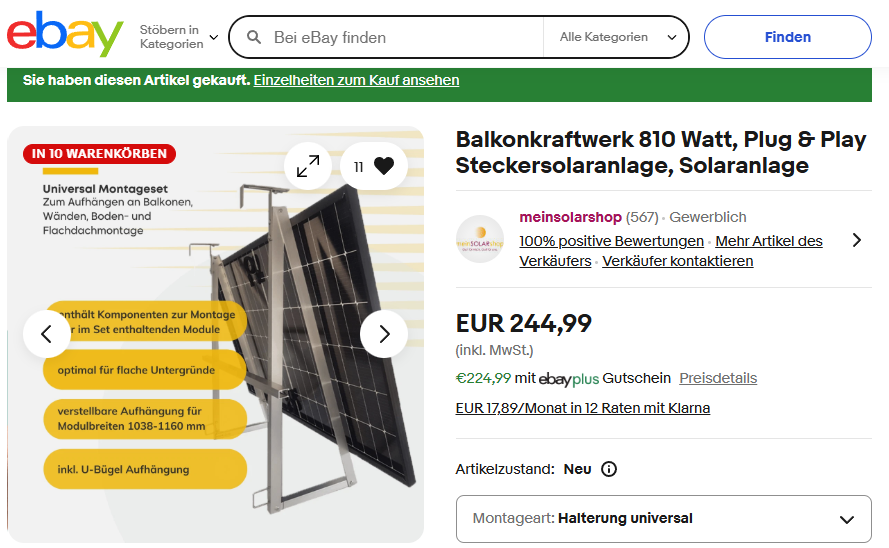Open Alle Kategorien dropdown
The height and width of the screenshot is (548, 889).
point(617,38)
